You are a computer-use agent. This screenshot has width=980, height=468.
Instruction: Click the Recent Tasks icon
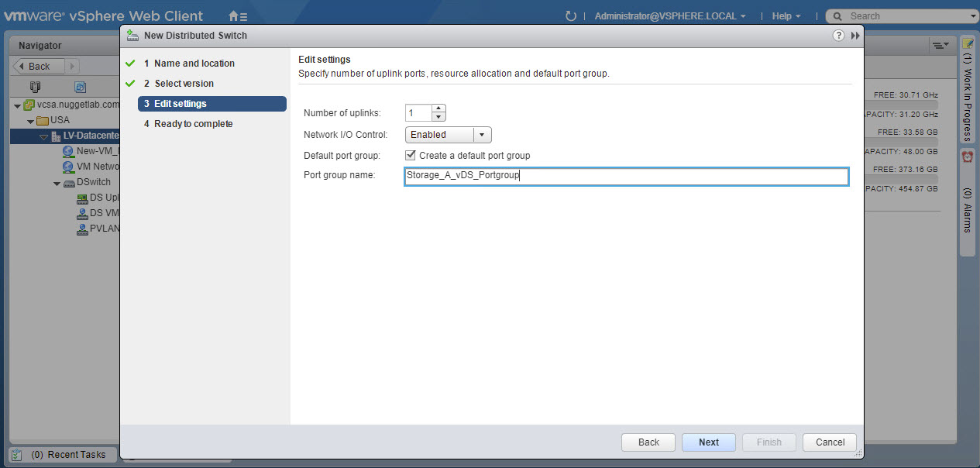coord(17,455)
